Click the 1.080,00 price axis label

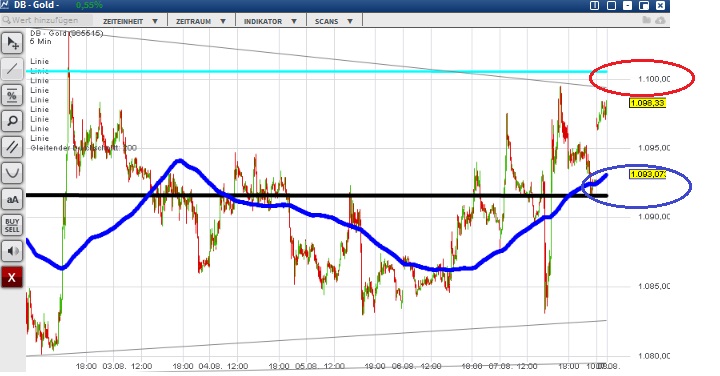[654, 355]
